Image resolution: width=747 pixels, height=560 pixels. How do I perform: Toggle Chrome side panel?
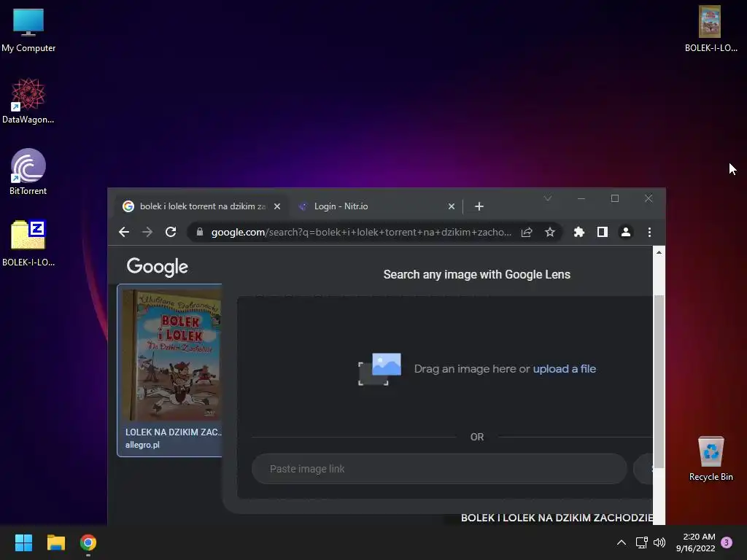pyautogui.click(x=602, y=232)
